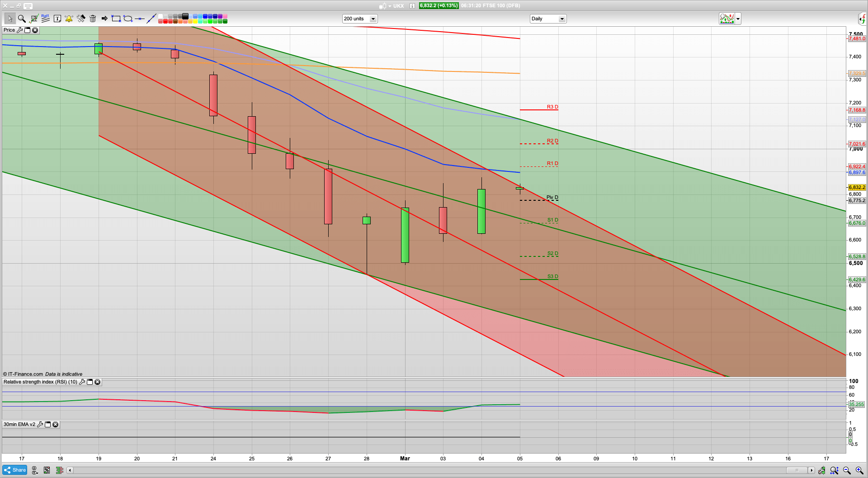Image resolution: width=868 pixels, height=478 pixels.
Task: Maximize the RSI indicator panel
Action: [x=90, y=382]
